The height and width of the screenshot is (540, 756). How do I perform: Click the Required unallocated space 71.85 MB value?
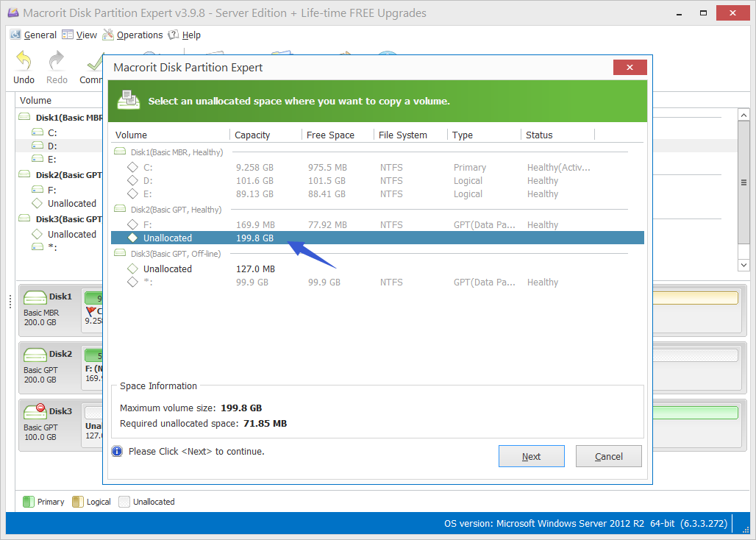265,423
